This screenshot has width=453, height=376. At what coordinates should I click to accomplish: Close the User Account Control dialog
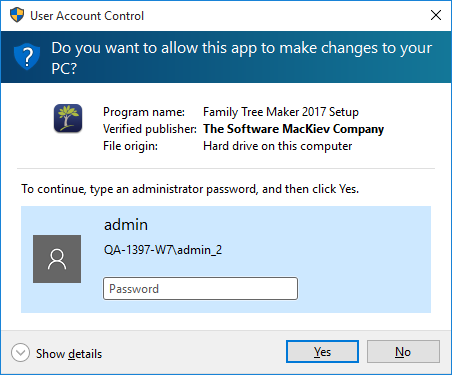436,15
